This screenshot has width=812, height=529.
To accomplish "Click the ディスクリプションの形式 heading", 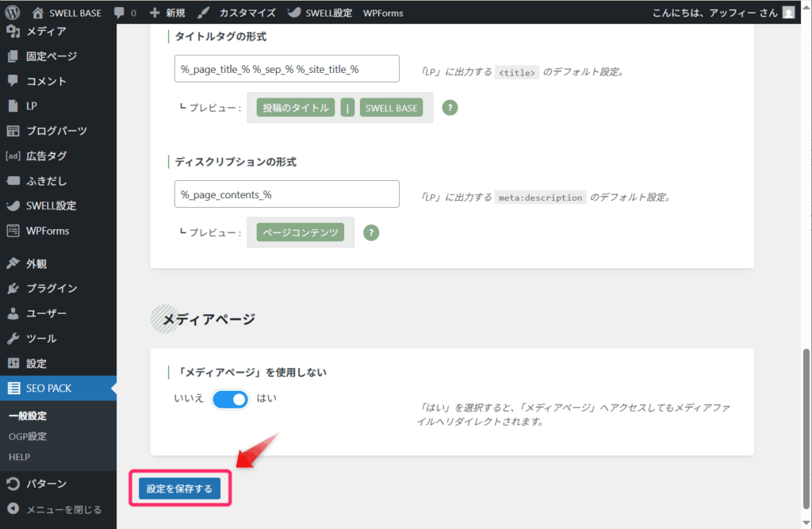I will tap(236, 162).
